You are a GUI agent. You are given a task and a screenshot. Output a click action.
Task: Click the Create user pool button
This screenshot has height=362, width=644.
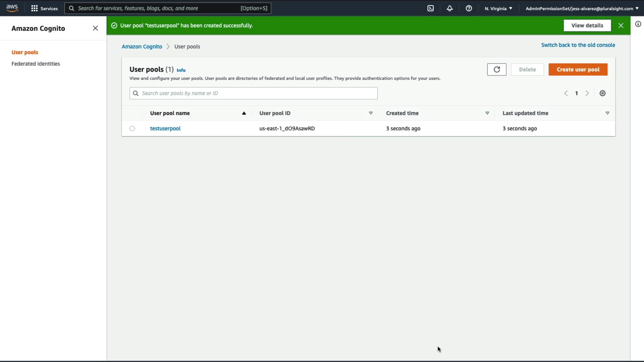578,69
